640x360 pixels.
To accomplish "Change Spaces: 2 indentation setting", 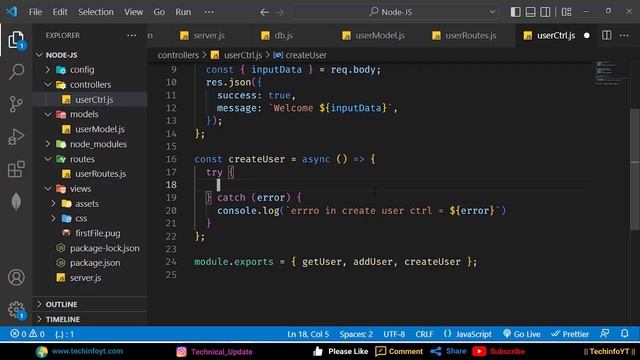I will coord(356,334).
